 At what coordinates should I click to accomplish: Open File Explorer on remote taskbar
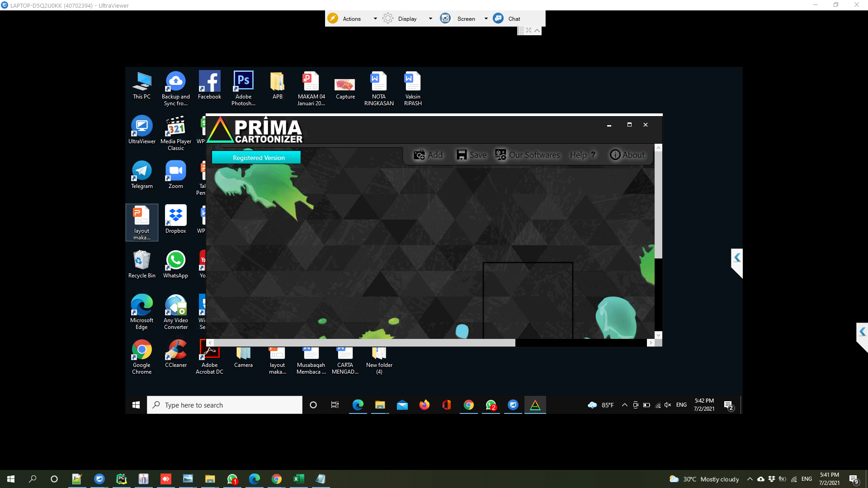coord(380,405)
